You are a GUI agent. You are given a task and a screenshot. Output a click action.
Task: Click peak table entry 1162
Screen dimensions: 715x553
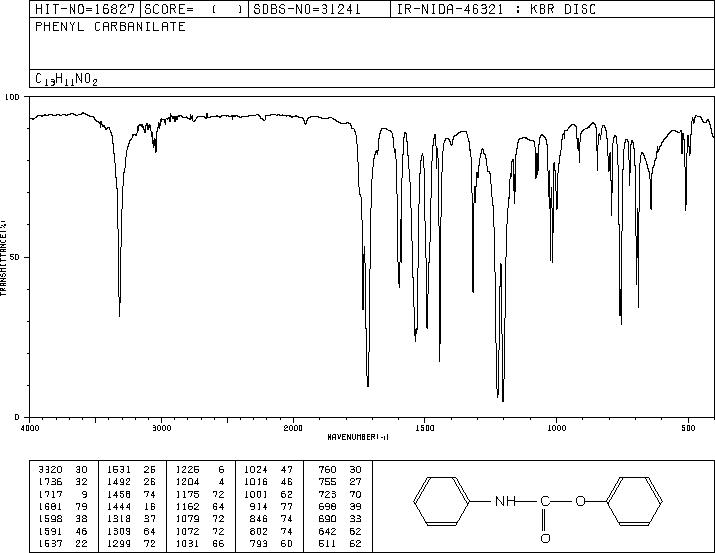pos(188,506)
